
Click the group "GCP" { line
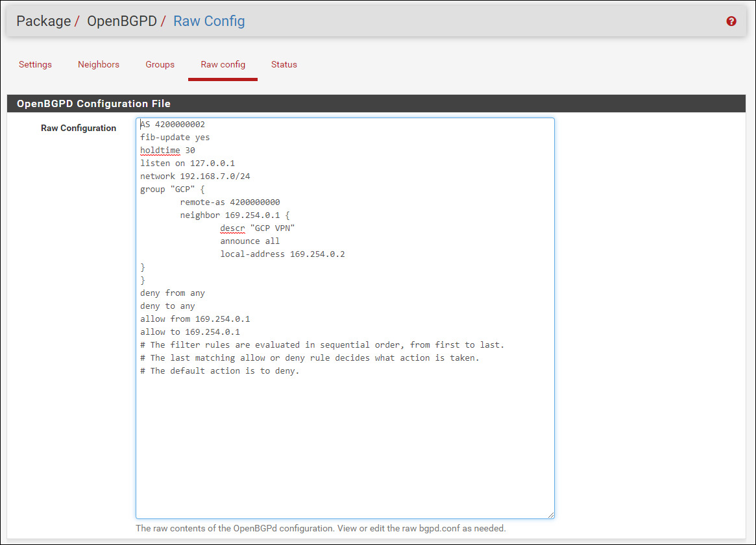[172, 189]
